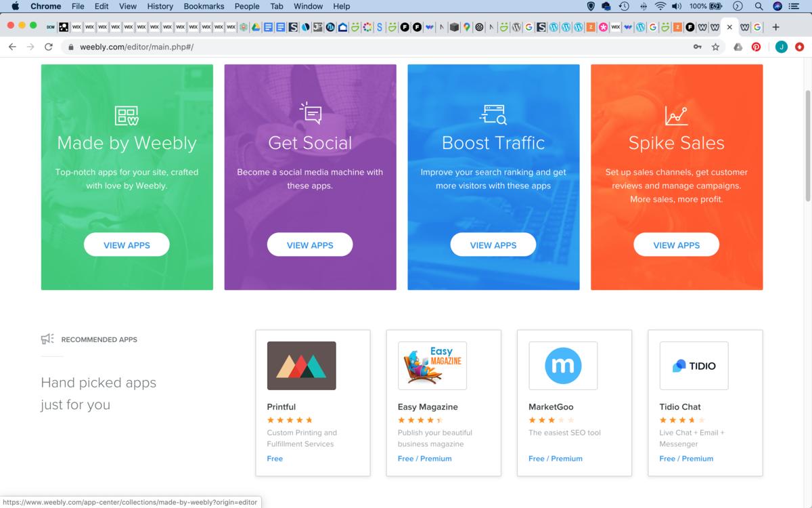Click the Get Social chat bubble icon
The height and width of the screenshot is (508, 812).
coord(311,113)
